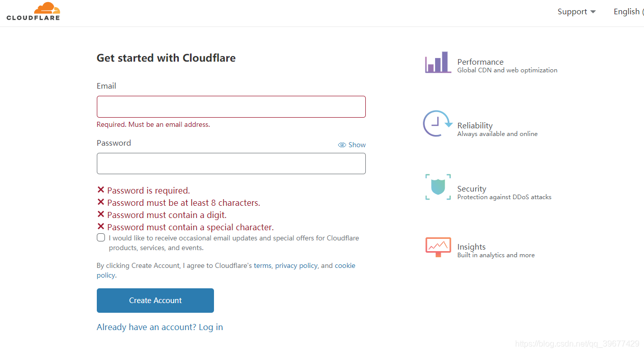Expand the English language selector
Image resolution: width=644 pixels, height=353 pixels.
tap(629, 12)
